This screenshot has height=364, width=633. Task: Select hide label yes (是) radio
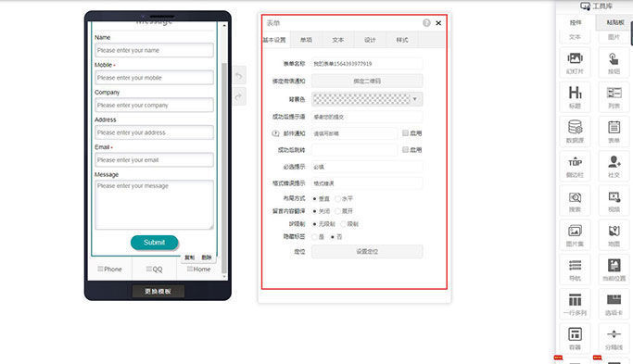click(314, 237)
